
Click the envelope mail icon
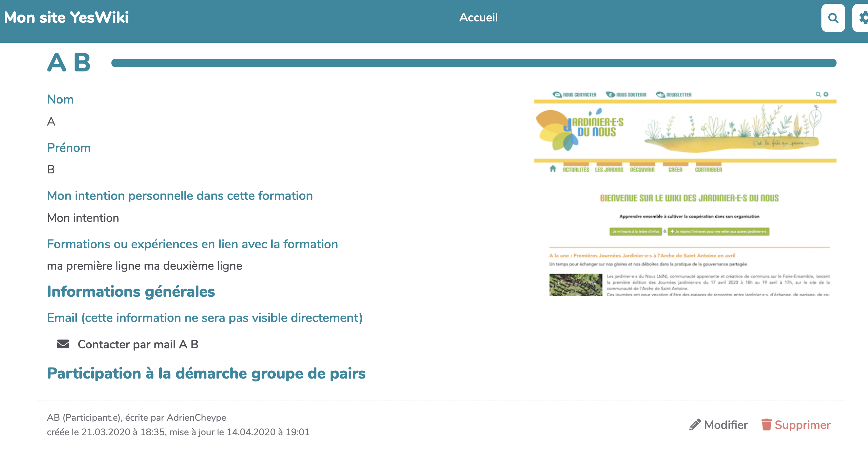click(x=63, y=344)
